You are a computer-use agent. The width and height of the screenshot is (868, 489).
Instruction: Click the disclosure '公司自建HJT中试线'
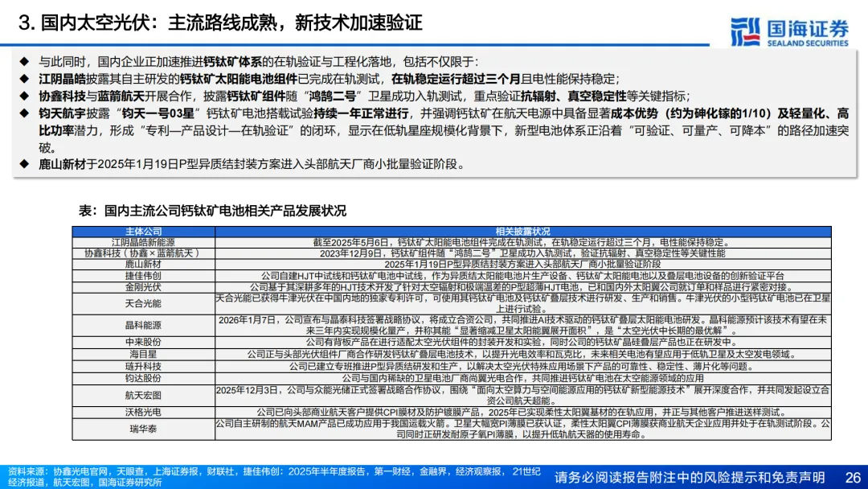522,276
